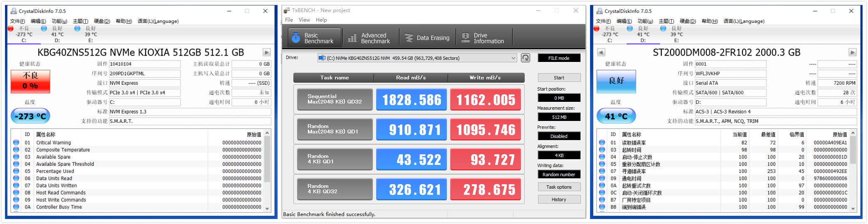Open the Basic Benchmark tab
This screenshot has width=868, height=224.
pyautogui.click(x=314, y=38)
